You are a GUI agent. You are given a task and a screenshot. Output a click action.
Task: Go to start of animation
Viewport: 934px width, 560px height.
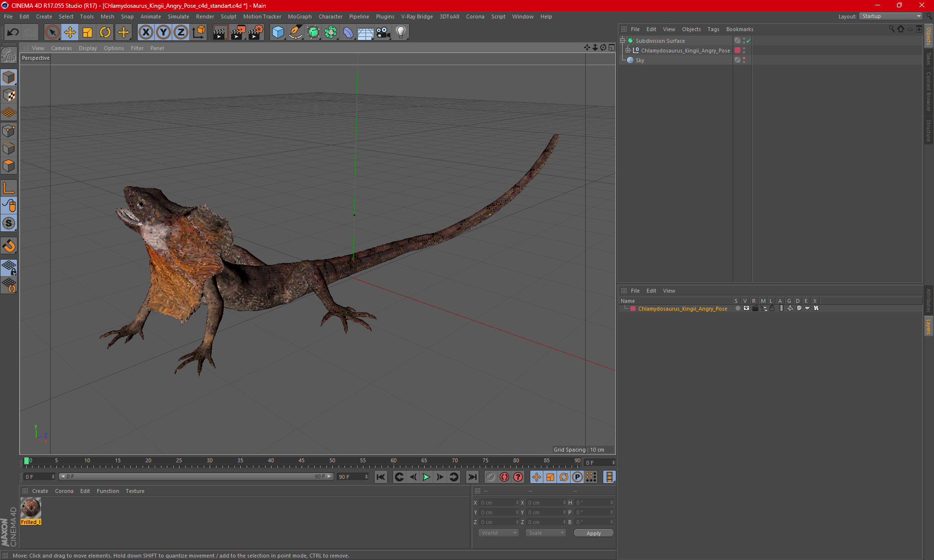click(x=381, y=477)
